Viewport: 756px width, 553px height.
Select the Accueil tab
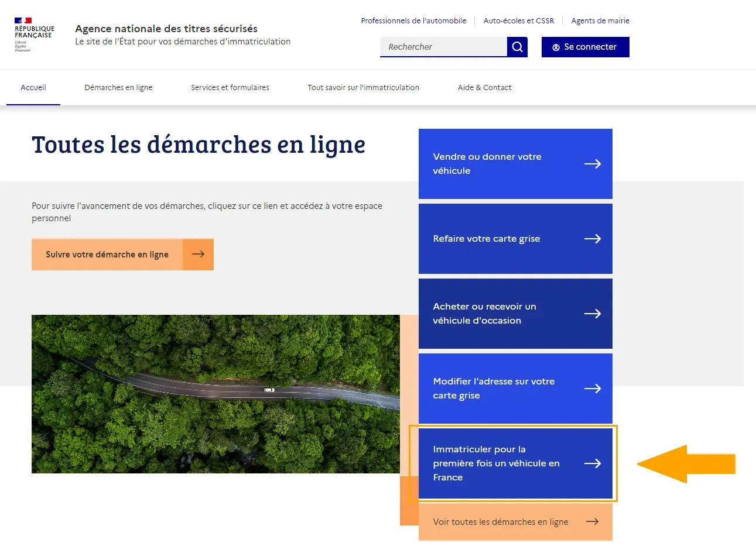pyautogui.click(x=33, y=88)
